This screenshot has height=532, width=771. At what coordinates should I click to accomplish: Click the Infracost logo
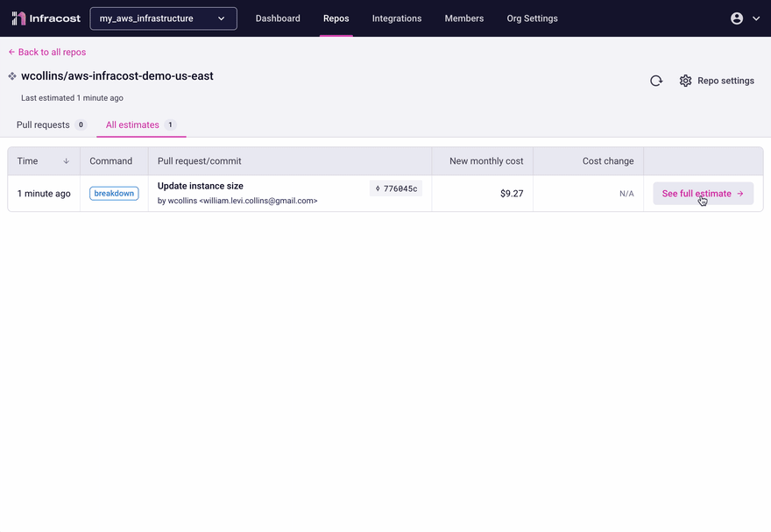(x=46, y=18)
